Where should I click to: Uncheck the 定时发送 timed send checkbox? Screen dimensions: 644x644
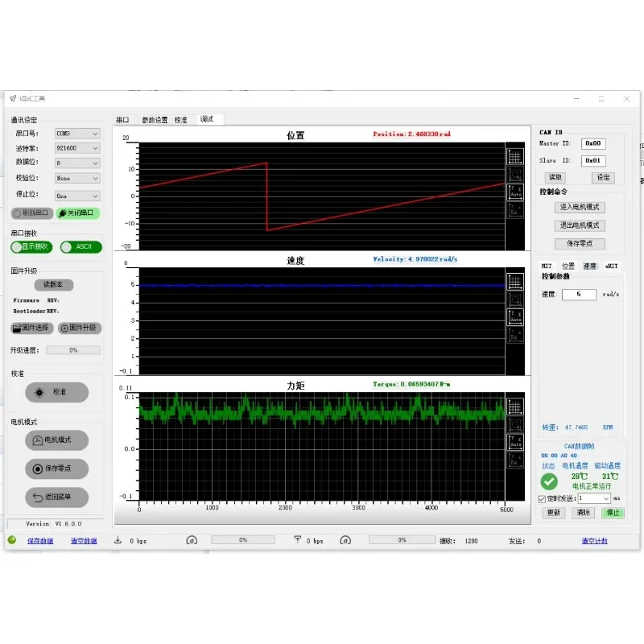542,498
